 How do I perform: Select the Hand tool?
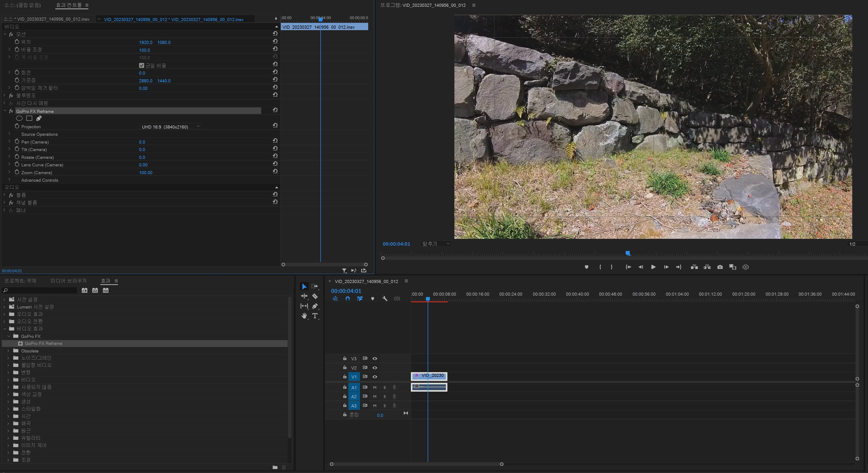click(x=304, y=316)
